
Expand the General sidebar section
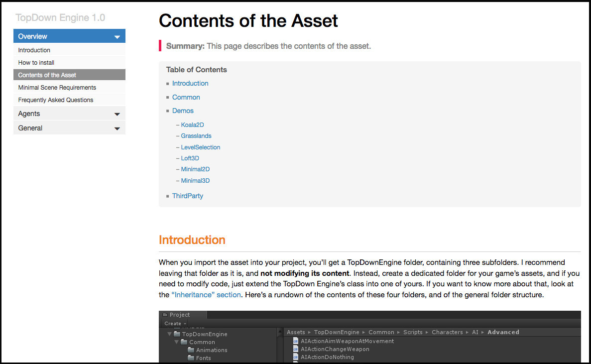pos(69,128)
